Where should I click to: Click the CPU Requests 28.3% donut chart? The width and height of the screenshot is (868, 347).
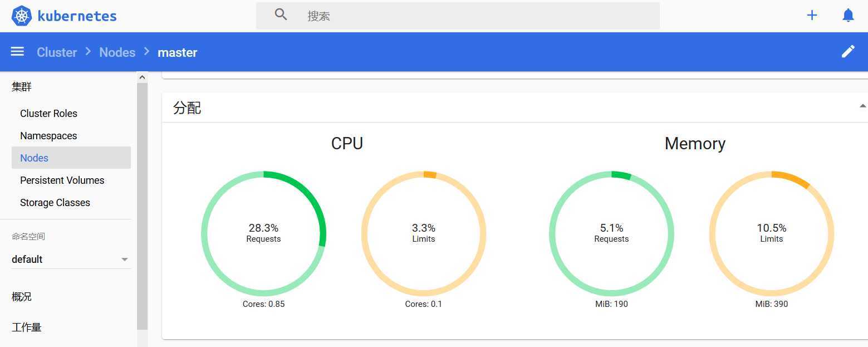(x=263, y=233)
